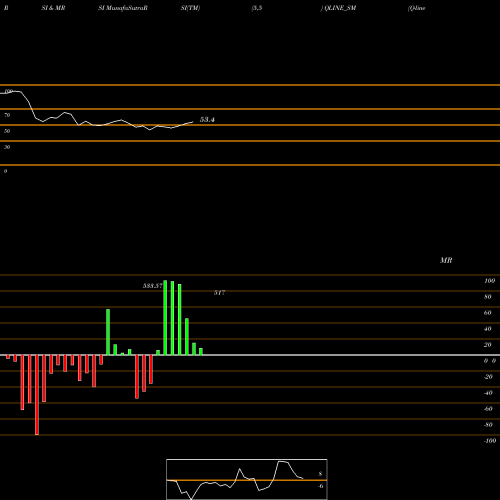Click the tallest green bar next to 533.57
Screen dimensions: 500x500
pos(165,318)
